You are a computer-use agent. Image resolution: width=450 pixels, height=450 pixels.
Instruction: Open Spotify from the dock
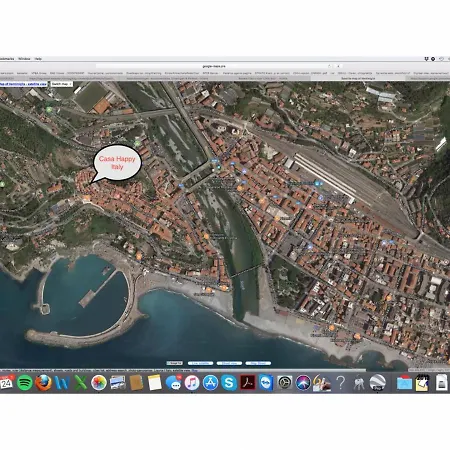tap(25, 383)
